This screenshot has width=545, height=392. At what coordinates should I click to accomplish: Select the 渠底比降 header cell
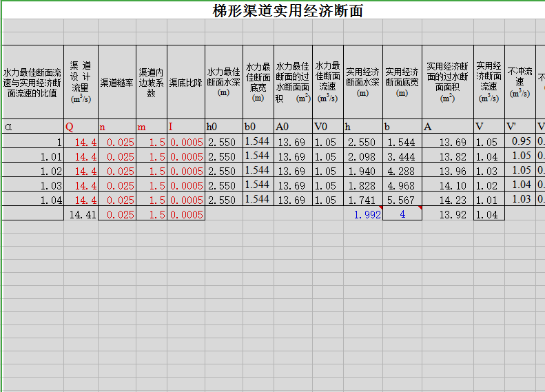185,83
